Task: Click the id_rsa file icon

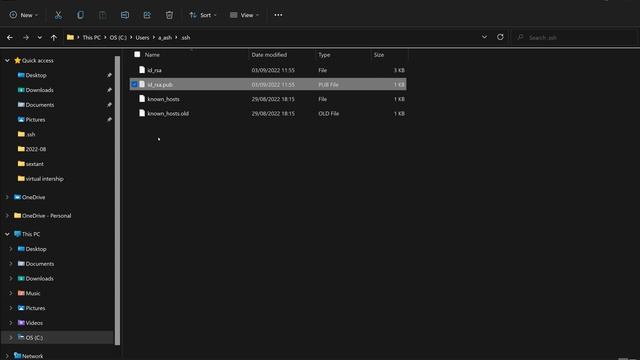Action: pos(142,70)
